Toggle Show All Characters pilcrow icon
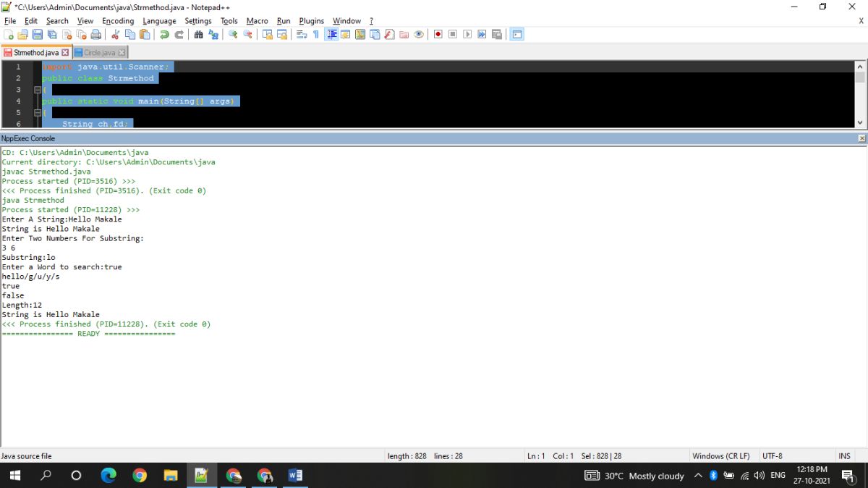Viewport: 868px width, 488px height. pyautogui.click(x=315, y=34)
